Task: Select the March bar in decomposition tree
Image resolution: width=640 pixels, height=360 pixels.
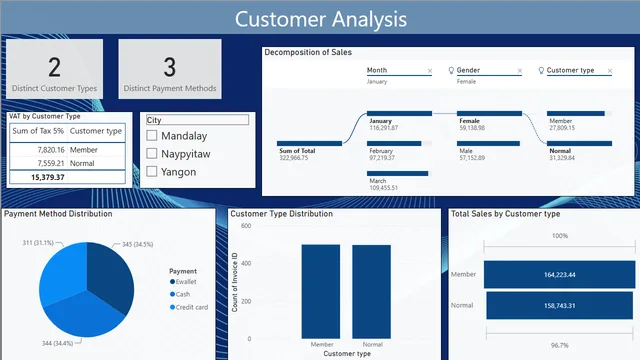Action: [x=399, y=173]
